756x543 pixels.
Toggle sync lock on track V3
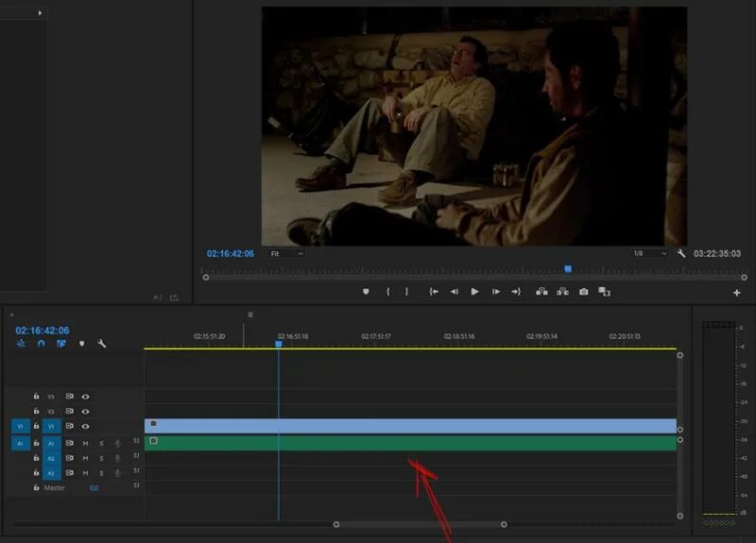pyautogui.click(x=69, y=396)
